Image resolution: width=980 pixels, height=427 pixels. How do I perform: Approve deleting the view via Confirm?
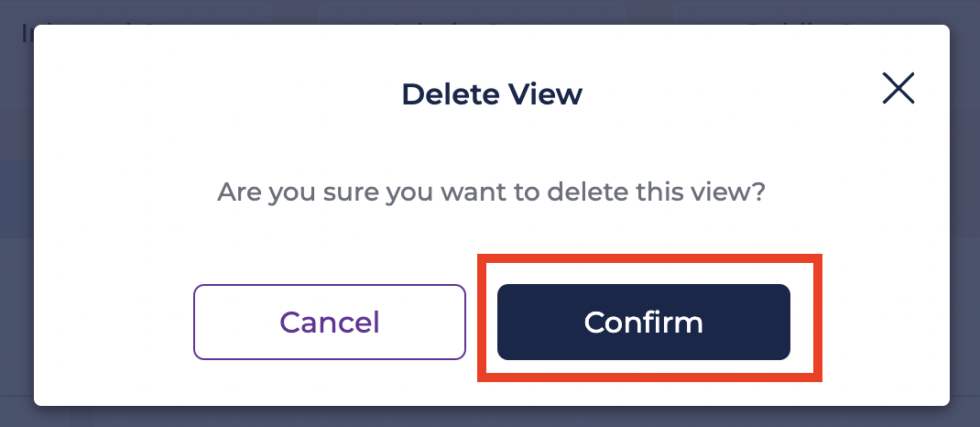644,322
